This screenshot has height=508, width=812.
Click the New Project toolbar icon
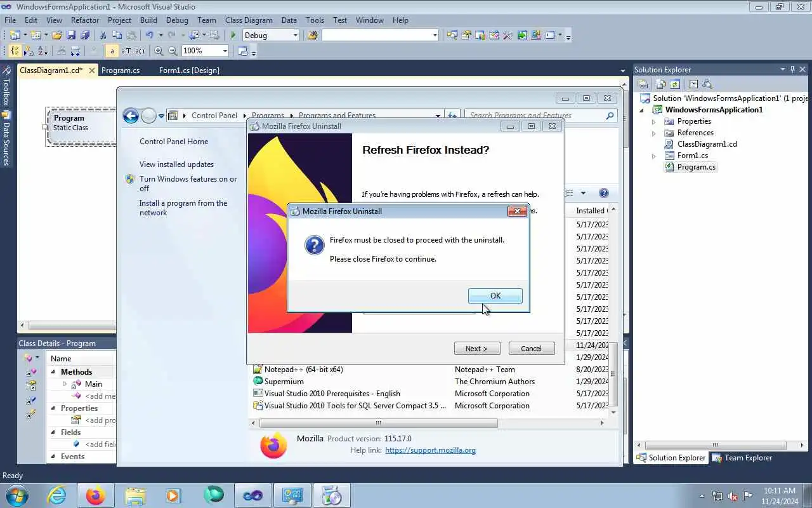point(15,36)
